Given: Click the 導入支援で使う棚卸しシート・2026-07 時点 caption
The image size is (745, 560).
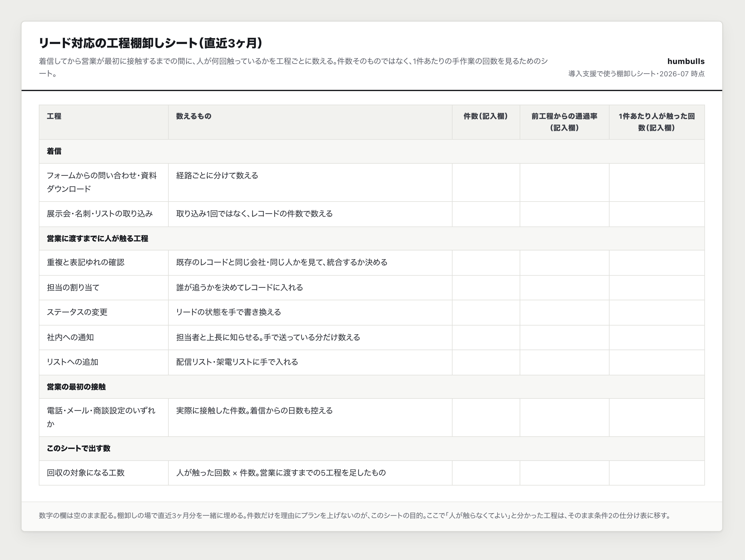Looking at the screenshot, I should coord(636,74).
